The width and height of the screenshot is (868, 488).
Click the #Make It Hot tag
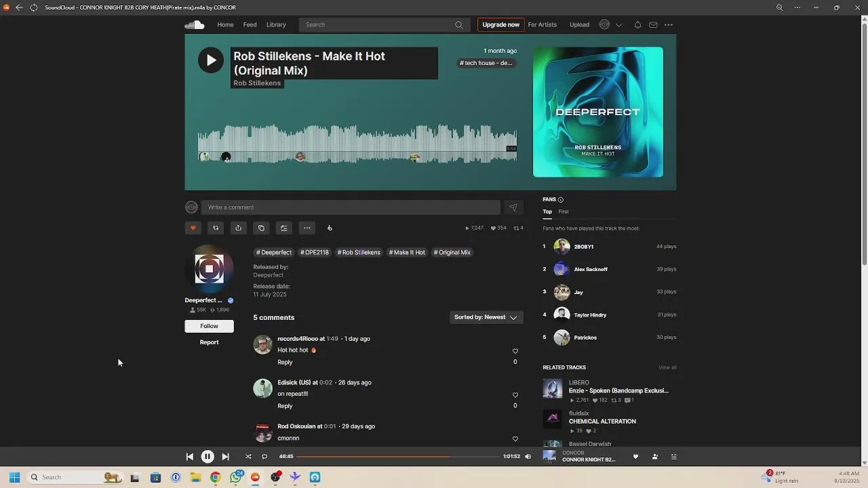[x=407, y=253]
